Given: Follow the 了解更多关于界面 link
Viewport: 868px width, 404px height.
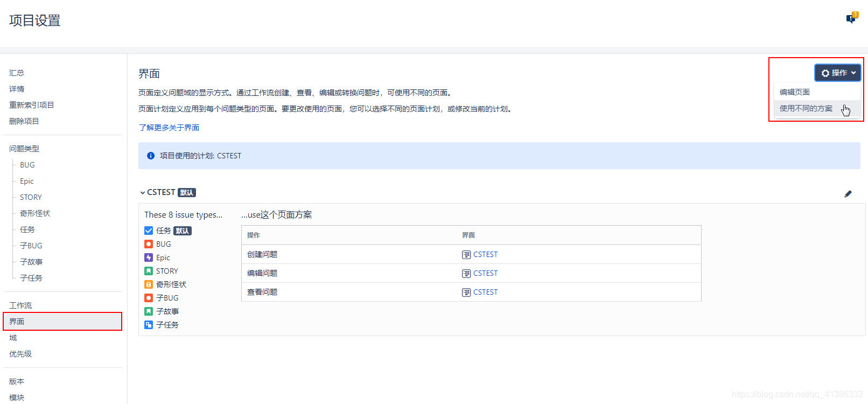Looking at the screenshot, I should pyautogui.click(x=169, y=128).
